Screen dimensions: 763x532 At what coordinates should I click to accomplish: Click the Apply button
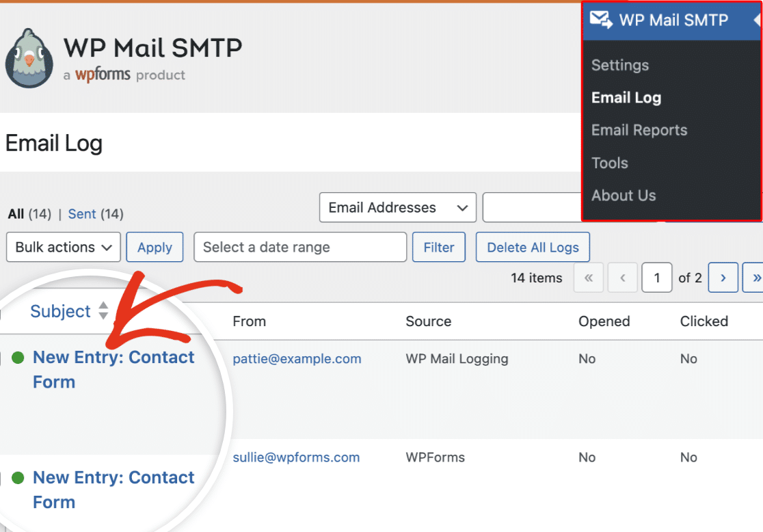(x=155, y=248)
